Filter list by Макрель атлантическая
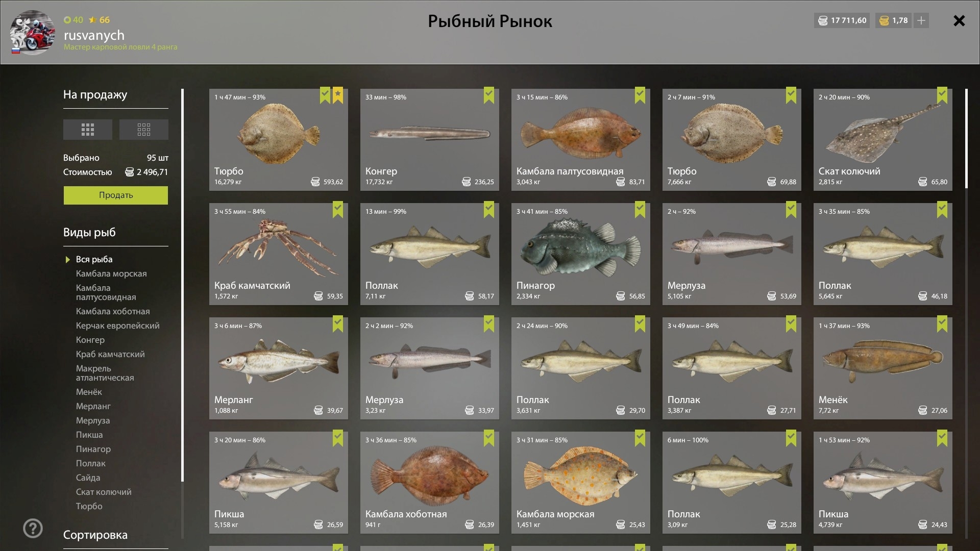This screenshot has height=551, width=980. point(105,373)
